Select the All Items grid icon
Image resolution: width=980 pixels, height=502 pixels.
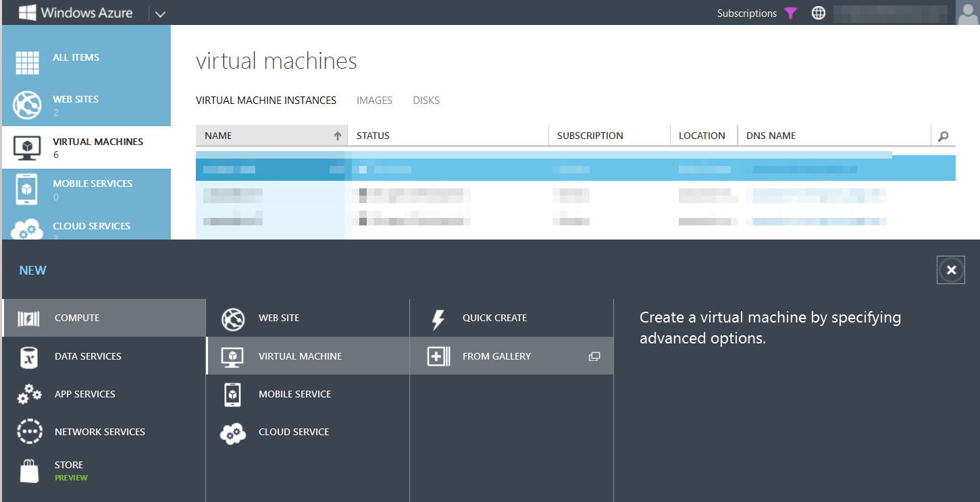(28, 63)
